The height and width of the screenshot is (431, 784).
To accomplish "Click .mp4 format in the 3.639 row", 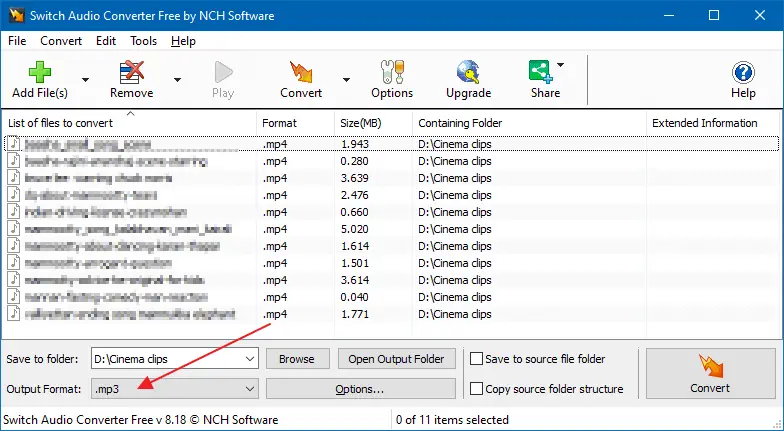I will pos(275,178).
